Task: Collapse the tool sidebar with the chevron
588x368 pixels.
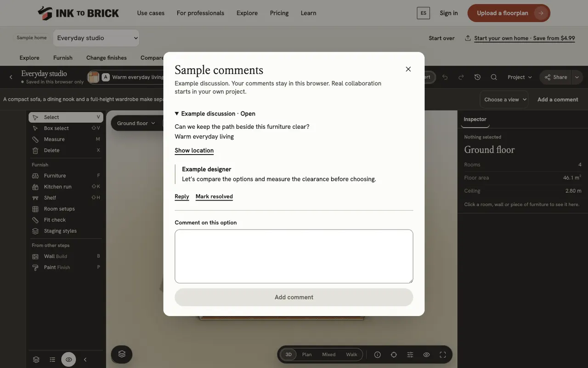Action: click(x=85, y=360)
